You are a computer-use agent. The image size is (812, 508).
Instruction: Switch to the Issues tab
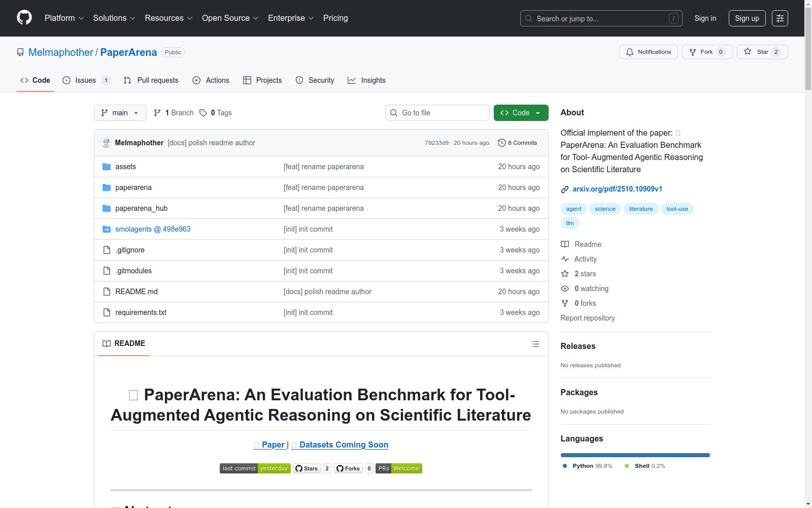pyautogui.click(x=86, y=80)
